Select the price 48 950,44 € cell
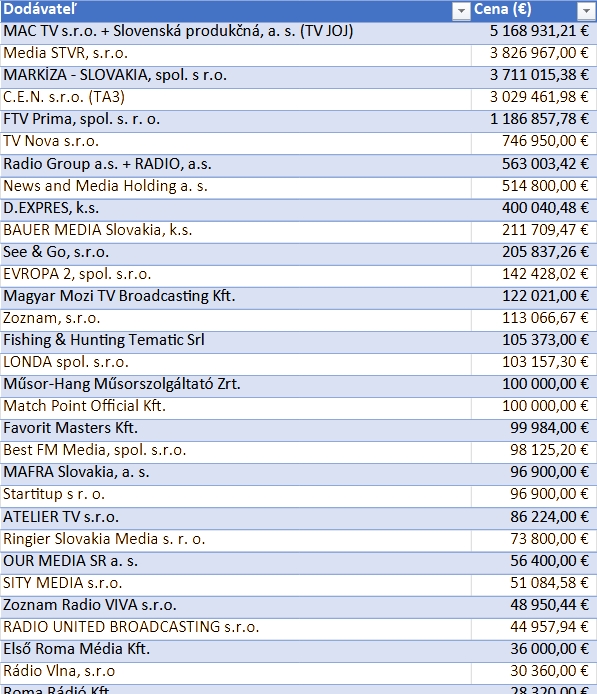The width and height of the screenshot is (597, 694). click(x=534, y=607)
